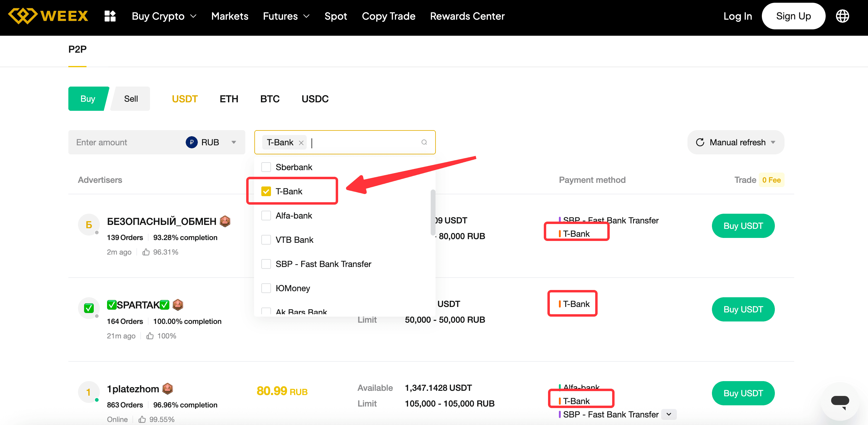Check the Sberbank checkbox
The image size is (868, 425).
(266, 167)
